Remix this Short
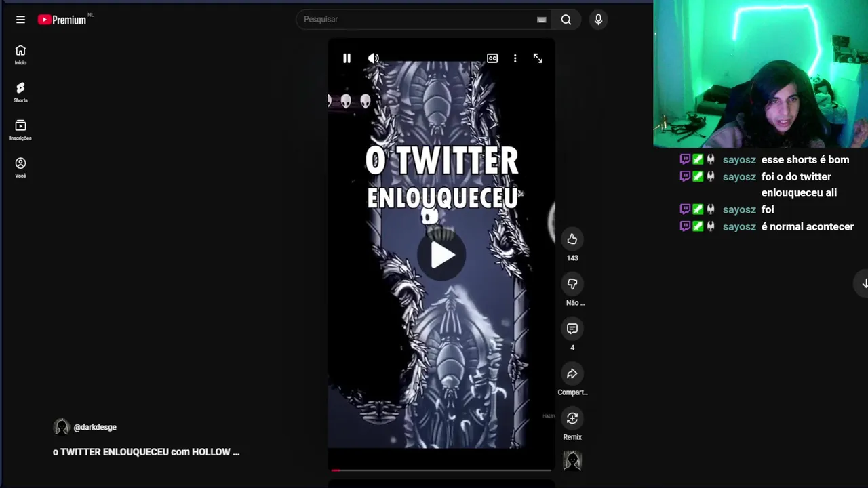 coord(572,418)
